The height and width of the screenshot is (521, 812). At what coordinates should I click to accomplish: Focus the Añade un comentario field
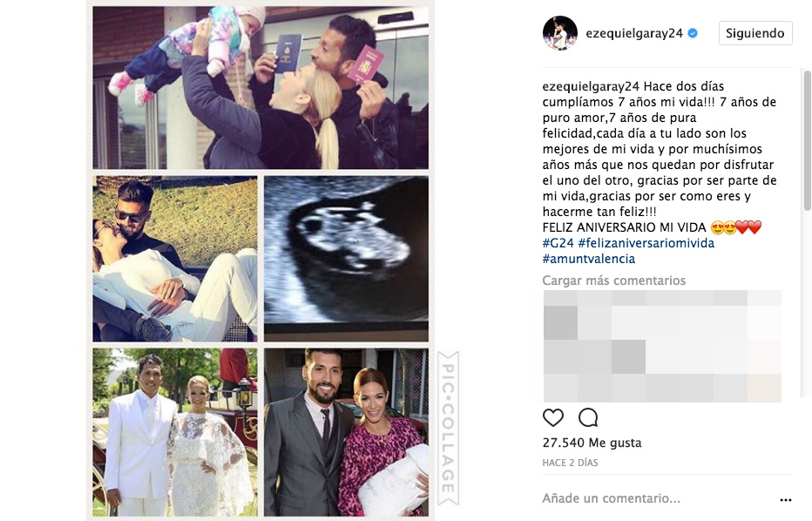point(658,498)
